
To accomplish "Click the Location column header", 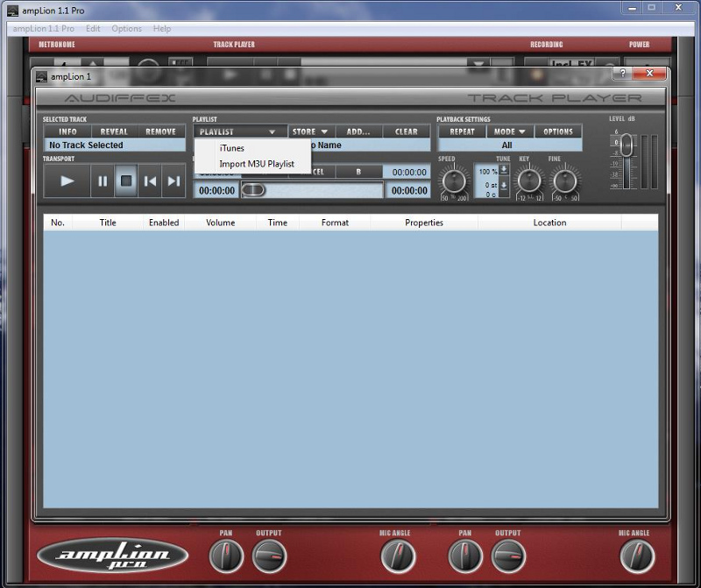I will point(550,223).
